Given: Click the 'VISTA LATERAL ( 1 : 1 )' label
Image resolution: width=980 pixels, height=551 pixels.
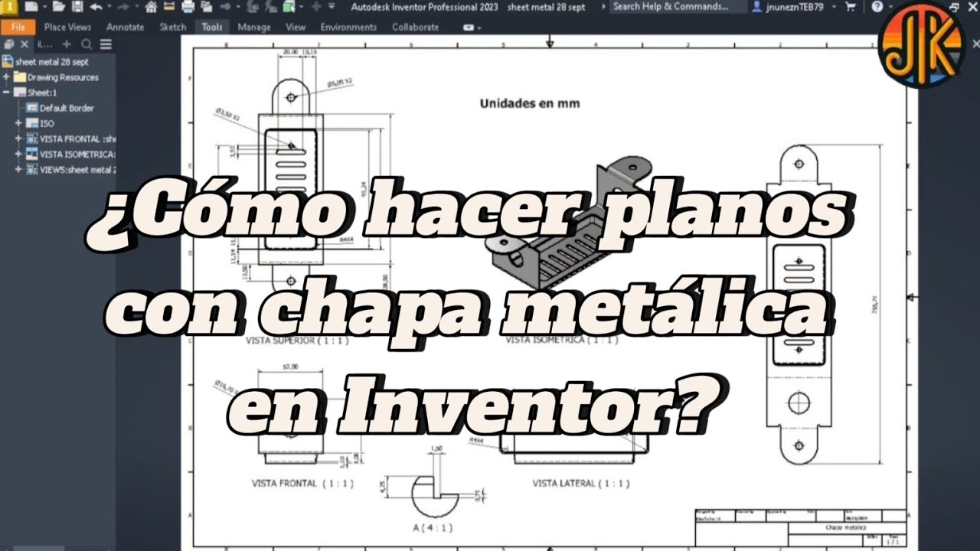Looking at the screenshot, I should (581, 484).
